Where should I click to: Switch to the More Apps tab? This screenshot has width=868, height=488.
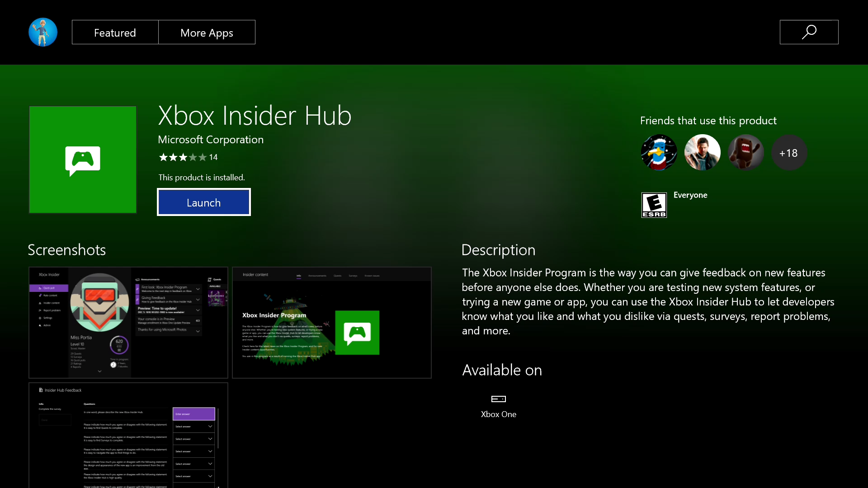pos(207,33)
